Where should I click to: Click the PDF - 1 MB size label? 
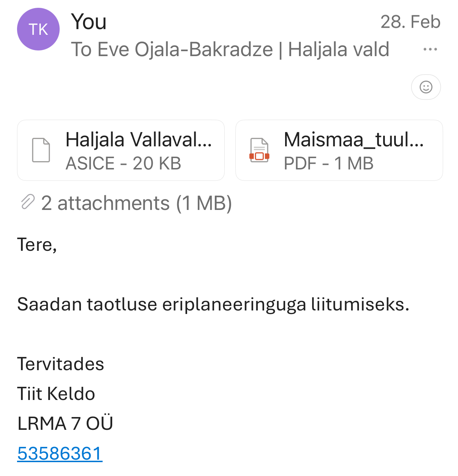click(x=328, y=163)
